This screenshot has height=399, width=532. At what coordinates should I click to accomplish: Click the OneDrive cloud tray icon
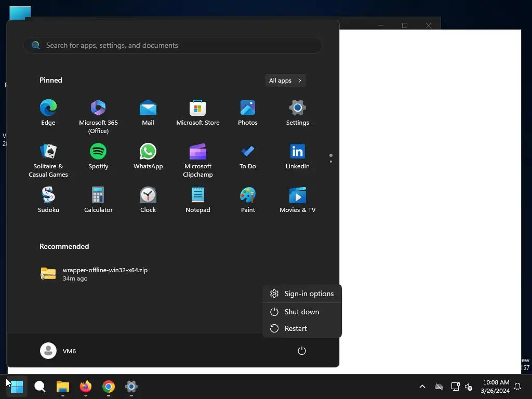(x=439, y=387)
